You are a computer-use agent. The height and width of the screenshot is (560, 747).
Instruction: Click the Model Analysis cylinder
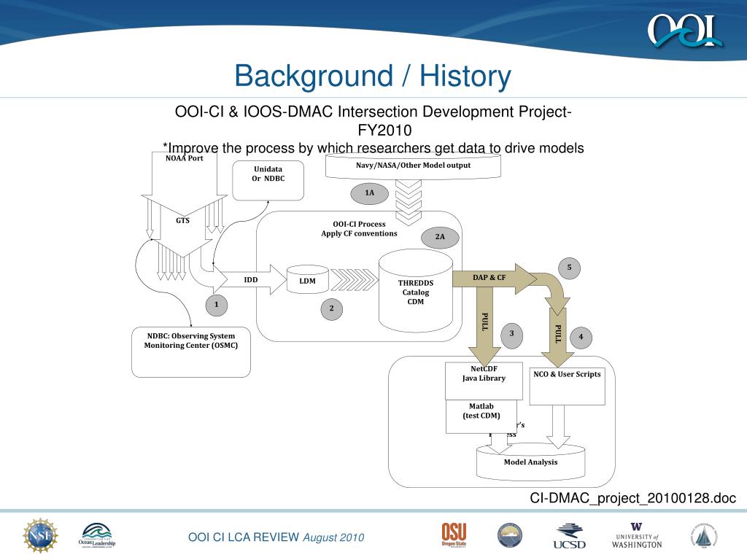(x=531, y=462)
